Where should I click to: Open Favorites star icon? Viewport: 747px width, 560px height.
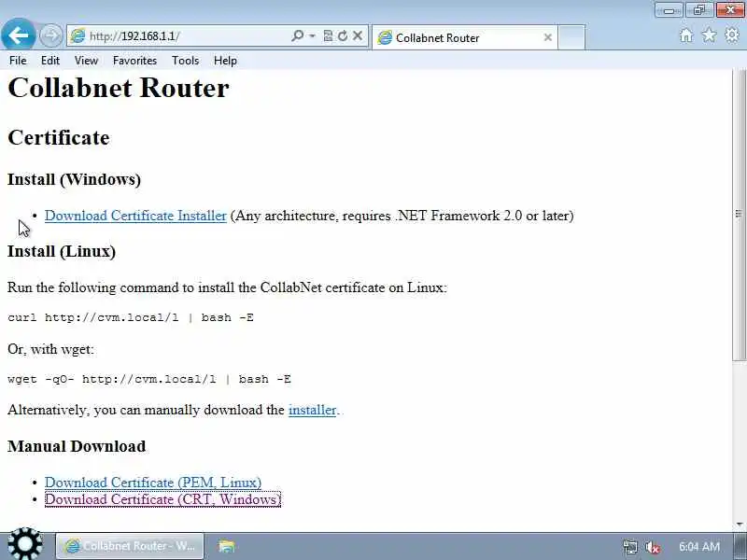[709, 35]
